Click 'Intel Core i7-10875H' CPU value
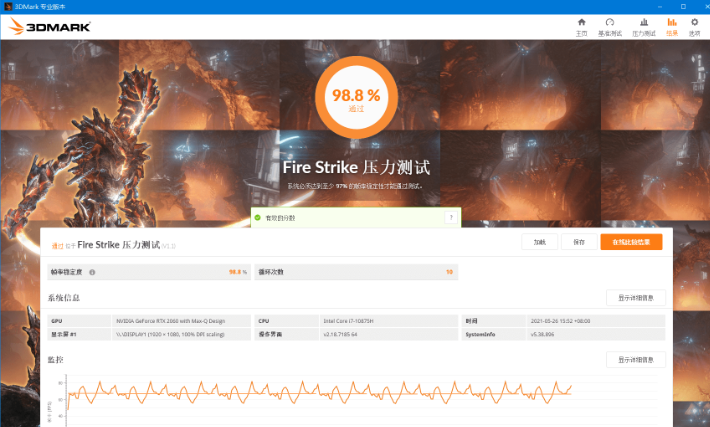Screen dimensions: 710x427 click(348, 321)
